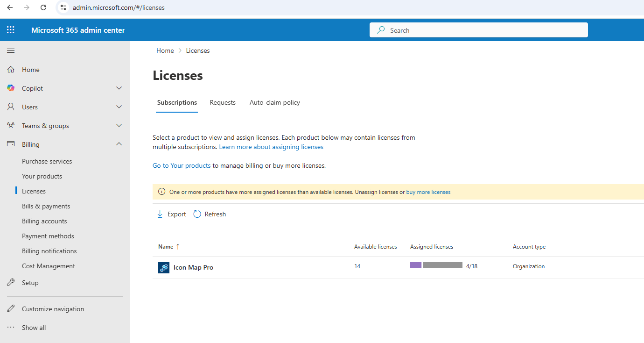Click the buy more licenses link
644x343 pixels.
tap(428, 192)
